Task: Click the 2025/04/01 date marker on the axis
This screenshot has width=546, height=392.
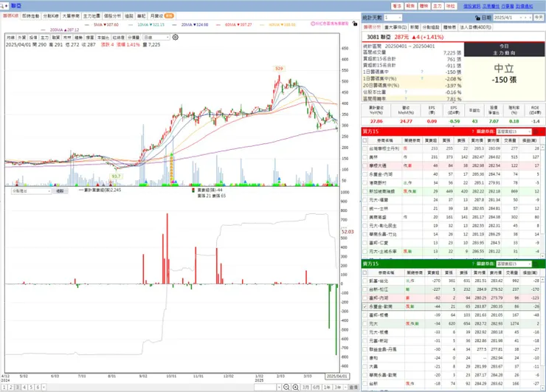Action: (336, 376)
